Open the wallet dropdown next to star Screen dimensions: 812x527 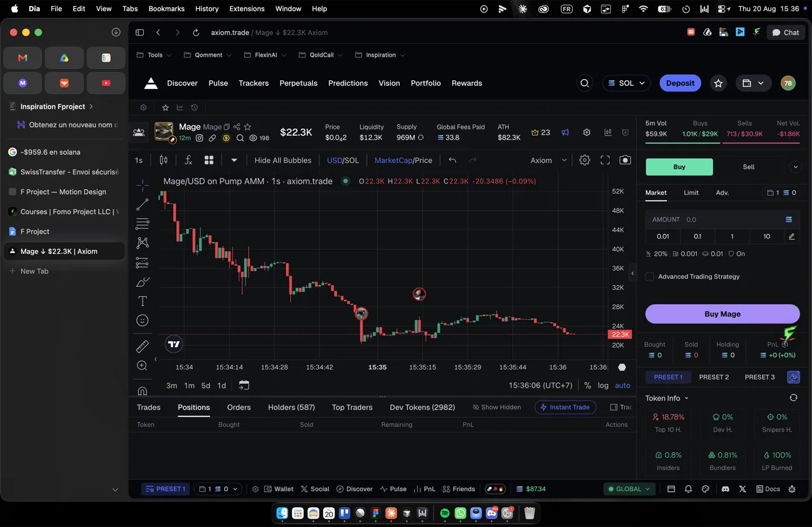(753, 83)
